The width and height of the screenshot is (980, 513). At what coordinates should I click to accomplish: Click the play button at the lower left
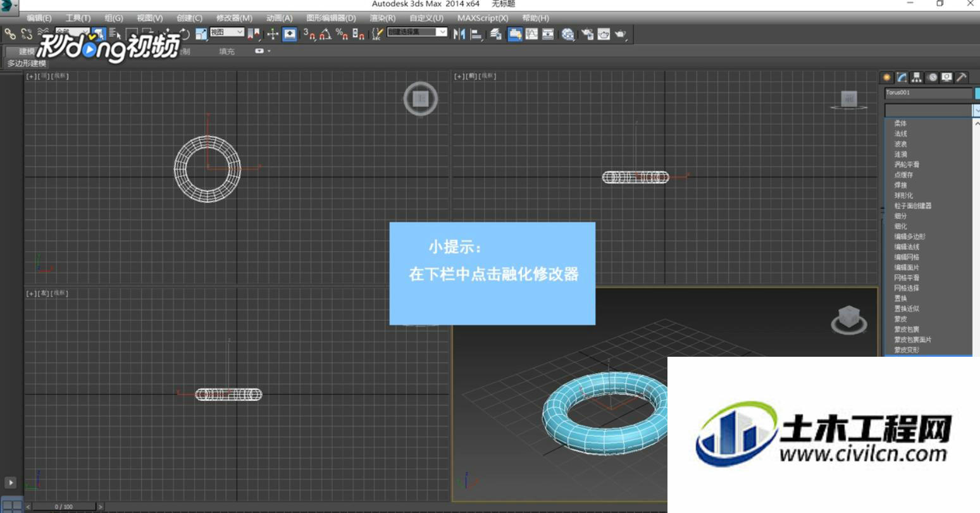[10, 483]
